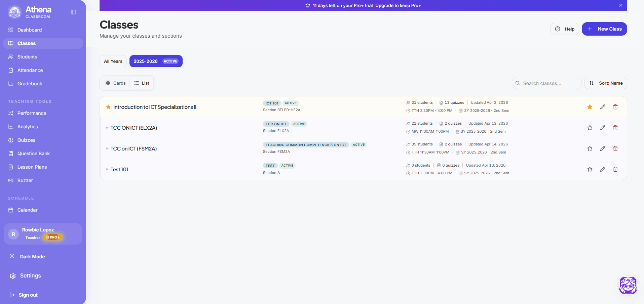The image size is (644, 304).
Task: Open TCC on ICT (FSM2A) class
Action: tap(134, 148)
